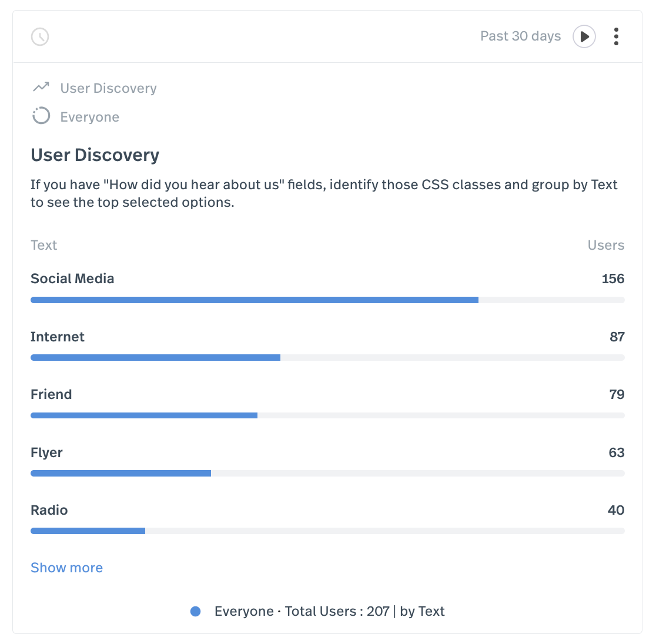Open the User Discovery report title
This screenshot has height=644, width=656.
coord(95,155)
